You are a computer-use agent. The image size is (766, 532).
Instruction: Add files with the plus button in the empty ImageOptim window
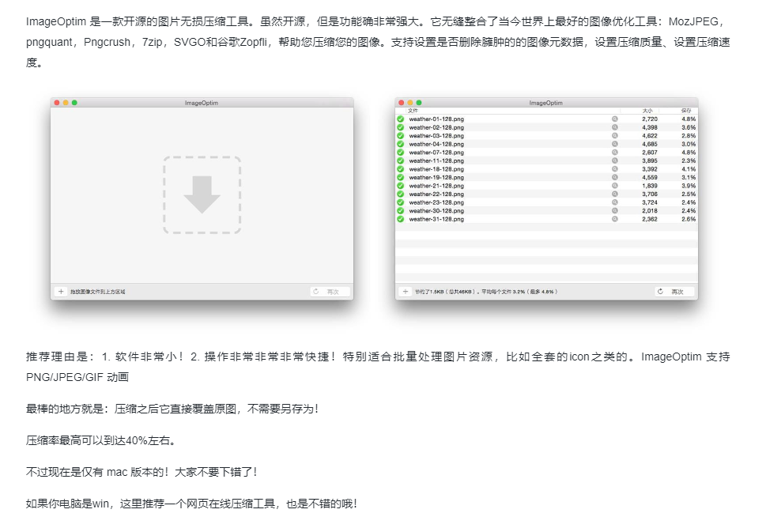(61, 292)
